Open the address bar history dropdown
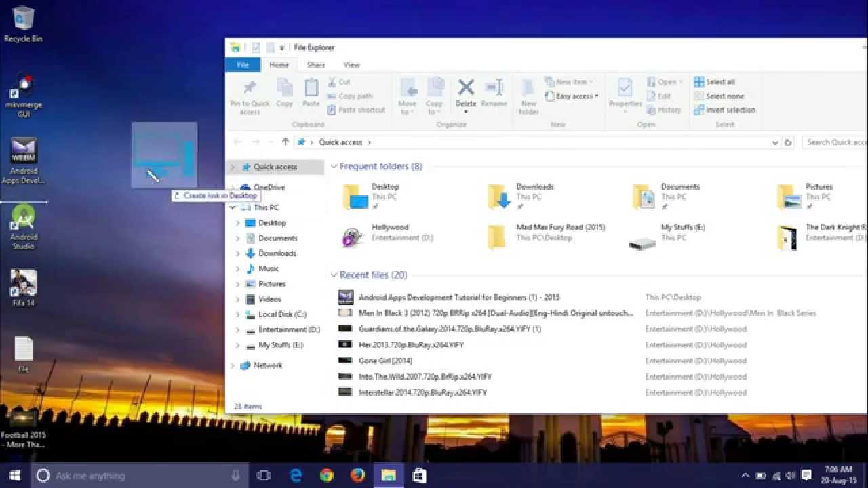 coord(775,142)
